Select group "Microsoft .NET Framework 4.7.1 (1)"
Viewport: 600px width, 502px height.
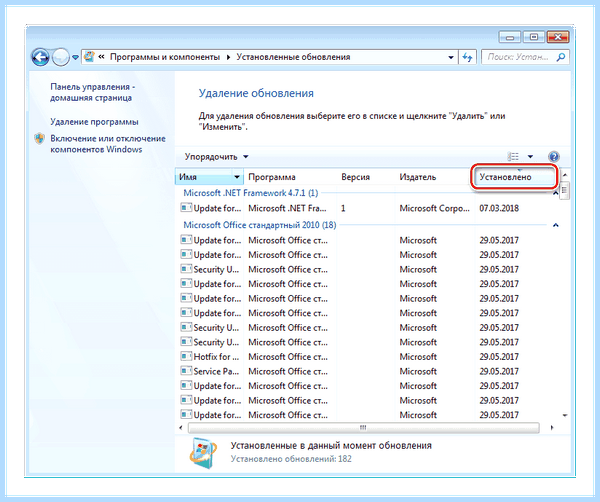click(251, 193)
